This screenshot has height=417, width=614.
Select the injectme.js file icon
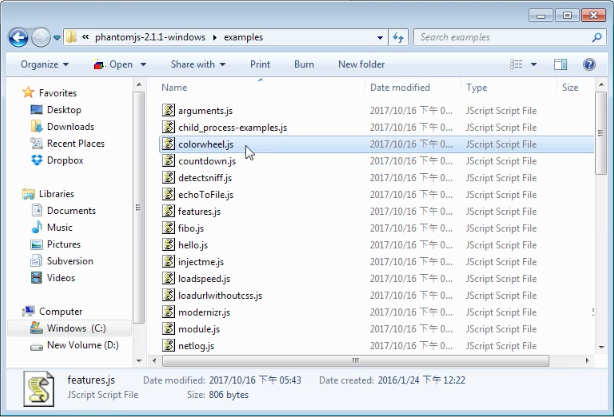[x=168, y=262]
